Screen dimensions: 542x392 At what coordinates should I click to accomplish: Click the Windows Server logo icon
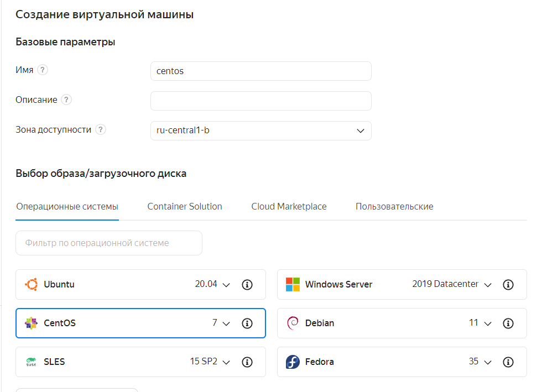coord(293,284)
